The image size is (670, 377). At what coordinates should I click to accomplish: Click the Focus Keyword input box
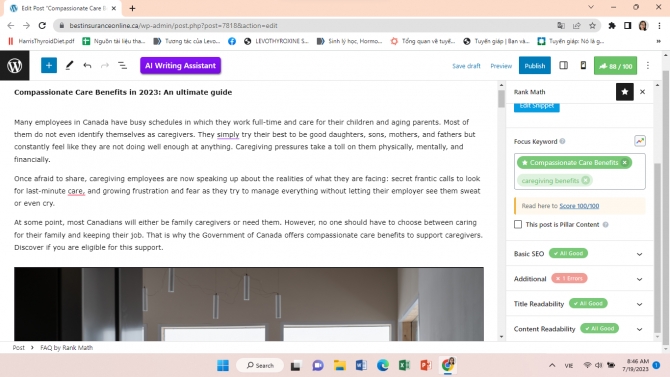(580, 171)
